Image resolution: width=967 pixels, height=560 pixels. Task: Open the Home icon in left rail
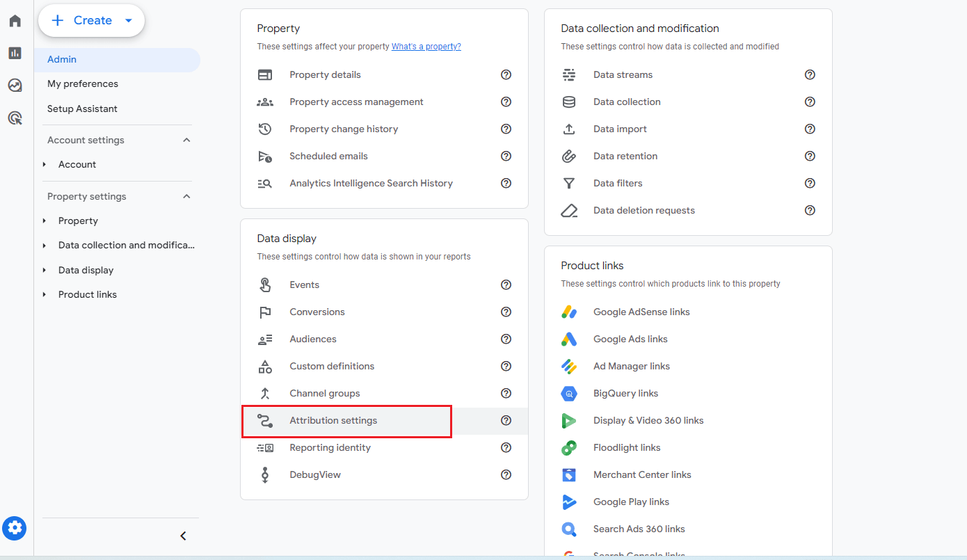pos(15,21)
